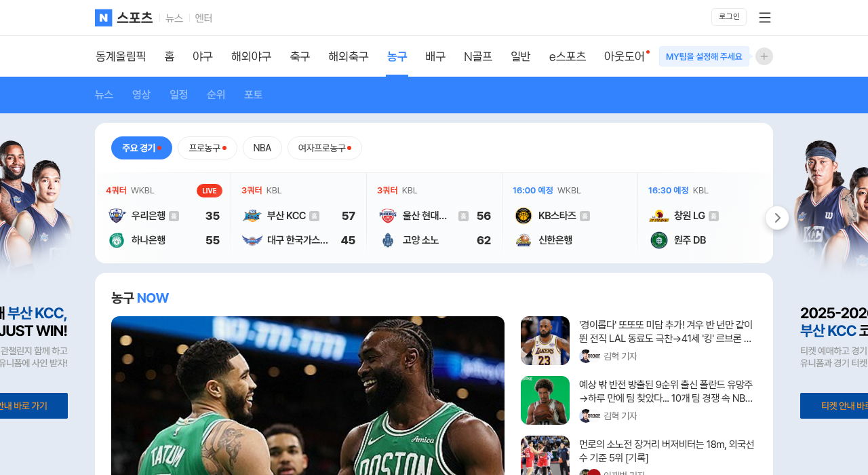Switch to the 야구 tab
The image size is (868, 475).
[202, 56]
